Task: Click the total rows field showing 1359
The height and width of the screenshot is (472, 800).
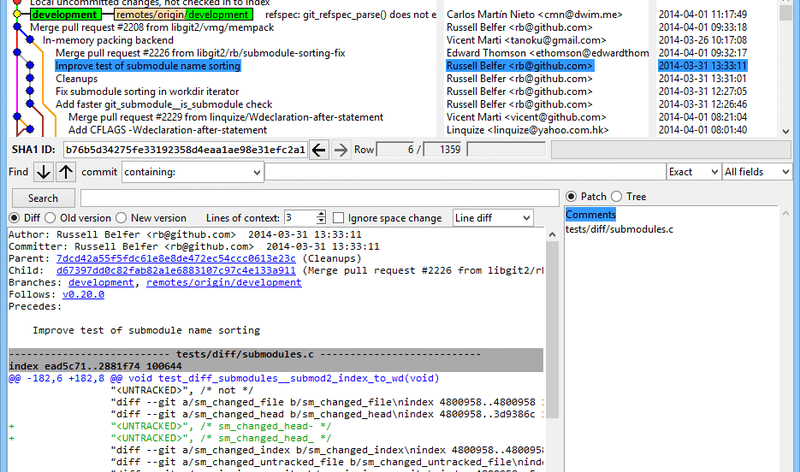Action: click(x=442, y=150)
